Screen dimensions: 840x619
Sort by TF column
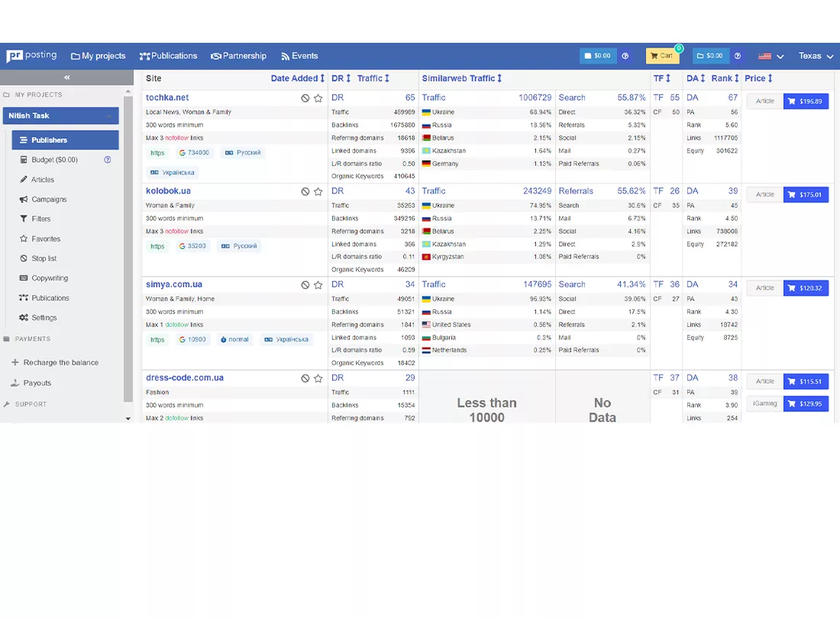click(662, 78)
